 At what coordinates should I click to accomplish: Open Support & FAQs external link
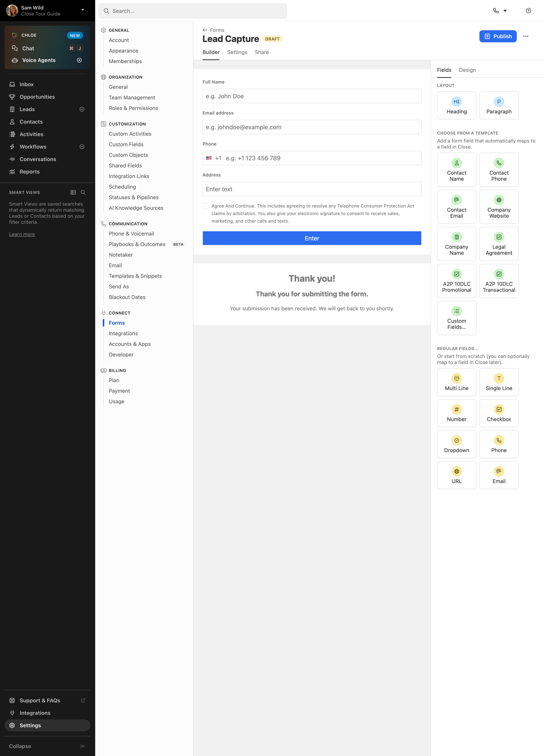(47, 700)
